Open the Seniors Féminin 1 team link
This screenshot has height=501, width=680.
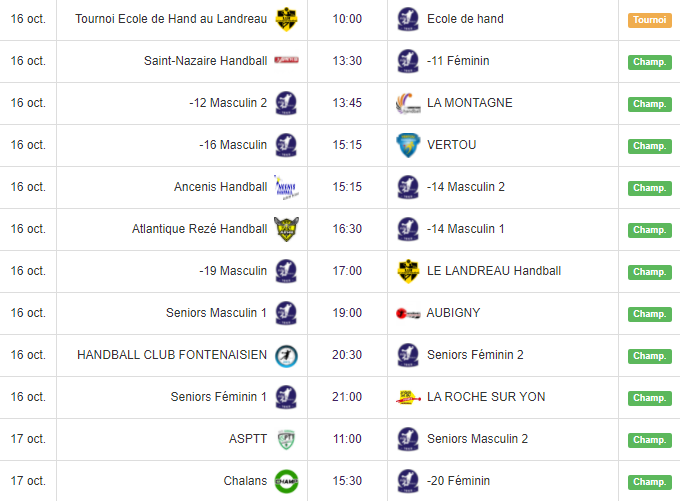(219, 397)
